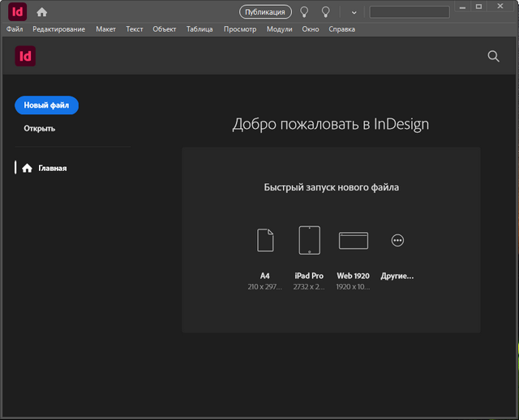The height and width of the screenshot is (420, 519).
Task: Open the Макет menu
Action: click(x=106, y=29)
